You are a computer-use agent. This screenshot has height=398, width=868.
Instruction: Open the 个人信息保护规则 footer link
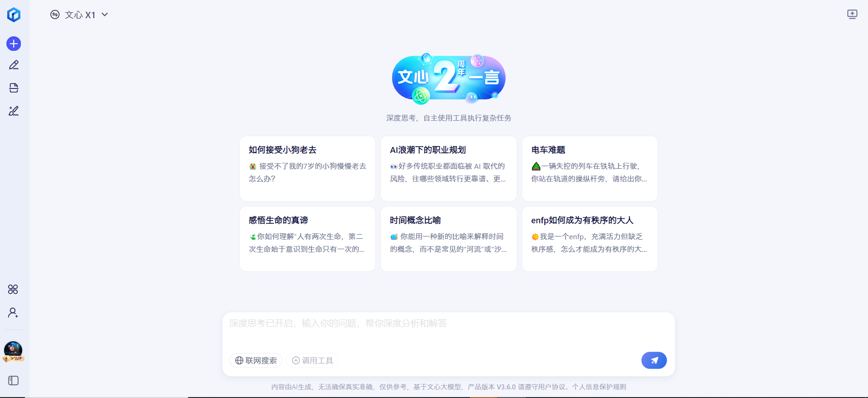click(599, 387)
